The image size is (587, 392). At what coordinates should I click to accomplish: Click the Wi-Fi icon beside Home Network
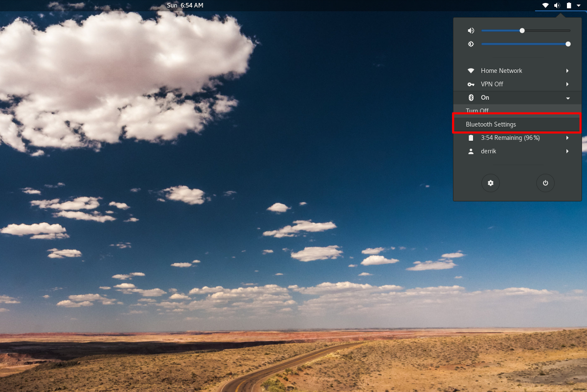(471, 71)
